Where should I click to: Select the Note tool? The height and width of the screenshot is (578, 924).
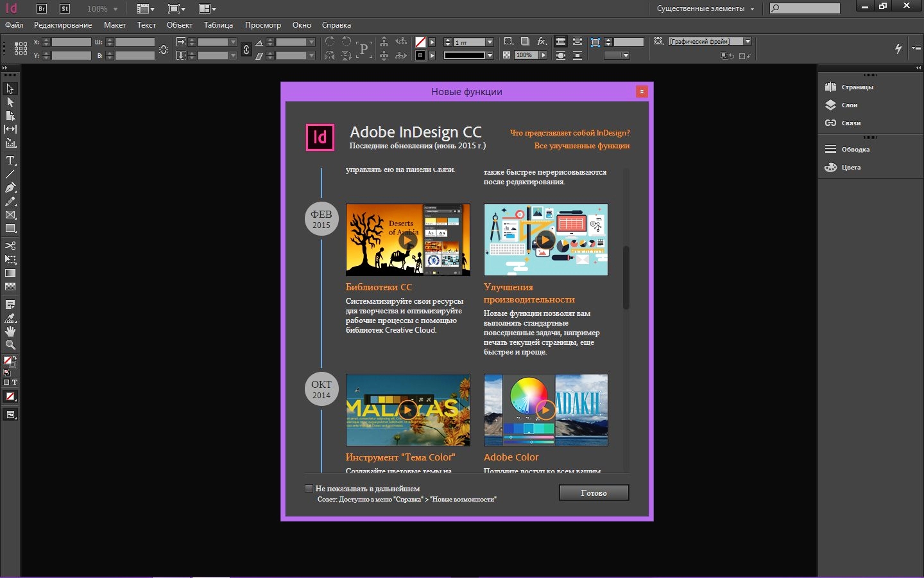pyautogui.click(x=10, y=304)
